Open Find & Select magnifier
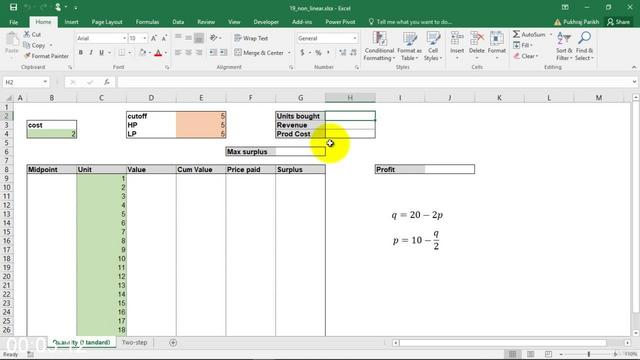 (584, 46)
